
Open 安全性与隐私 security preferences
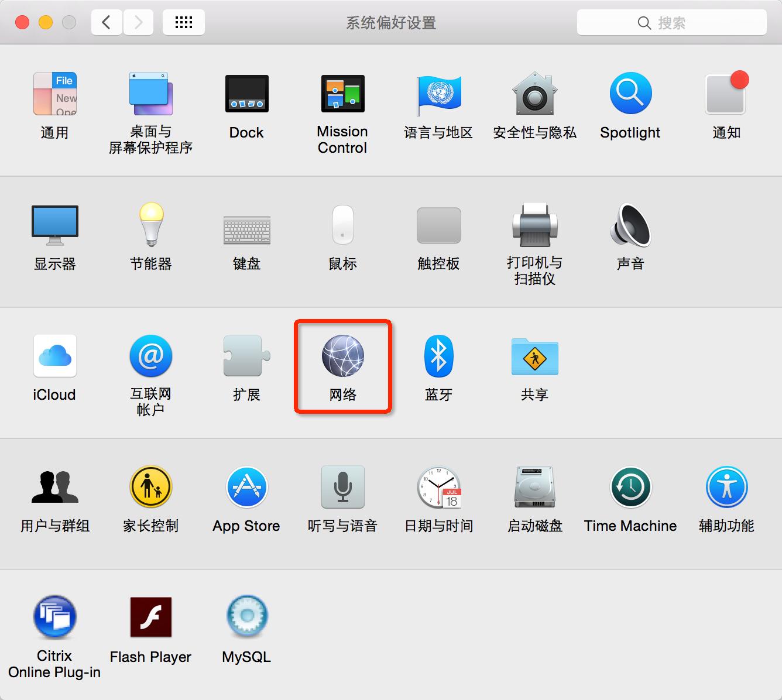pyautogui.click(x=534, y=94)
